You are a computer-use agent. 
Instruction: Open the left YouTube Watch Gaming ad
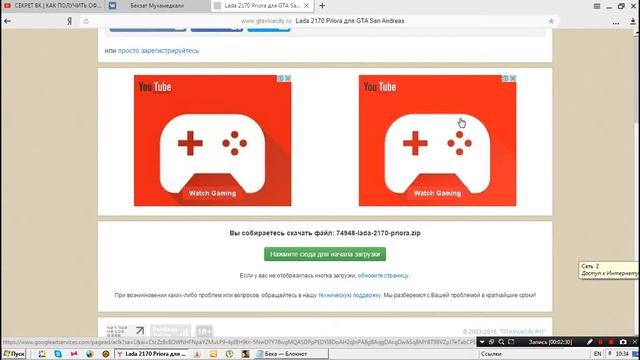[212, 140]
